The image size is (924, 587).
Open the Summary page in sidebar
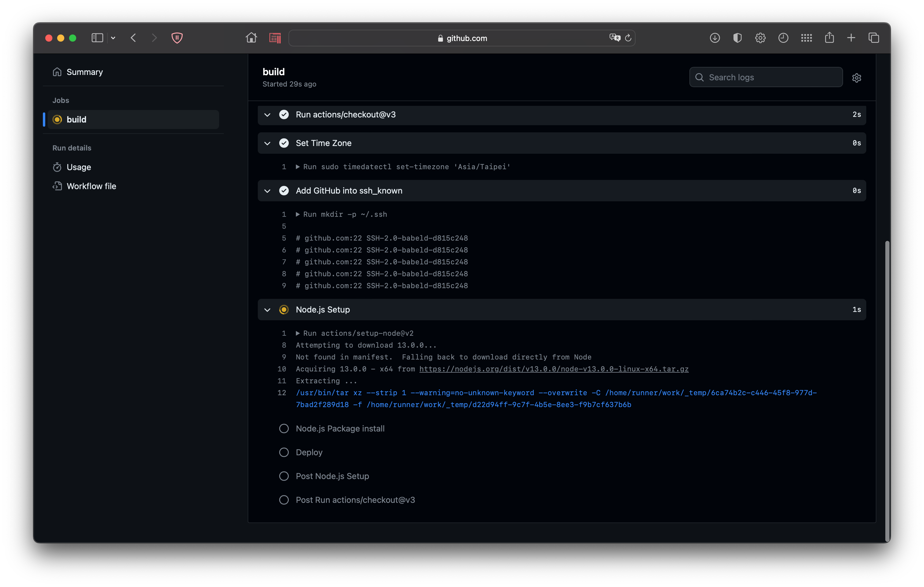[x=85, y=72]
